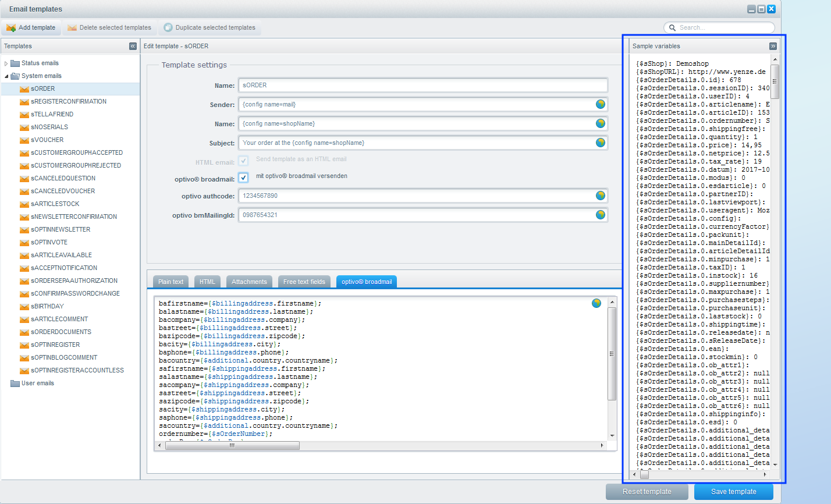
Task: Open the Attachments tab
Action: point(249,282)
